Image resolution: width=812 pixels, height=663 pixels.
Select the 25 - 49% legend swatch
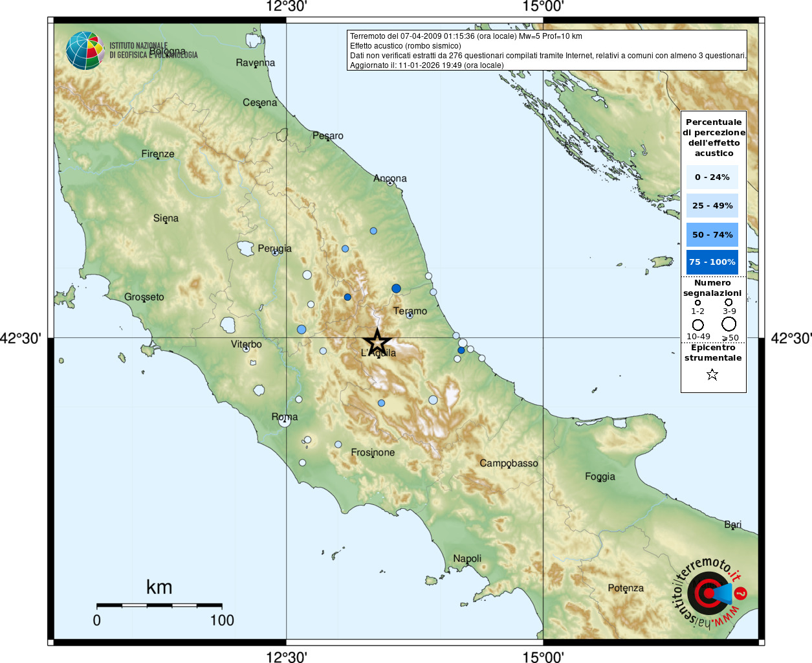[712, 206]
